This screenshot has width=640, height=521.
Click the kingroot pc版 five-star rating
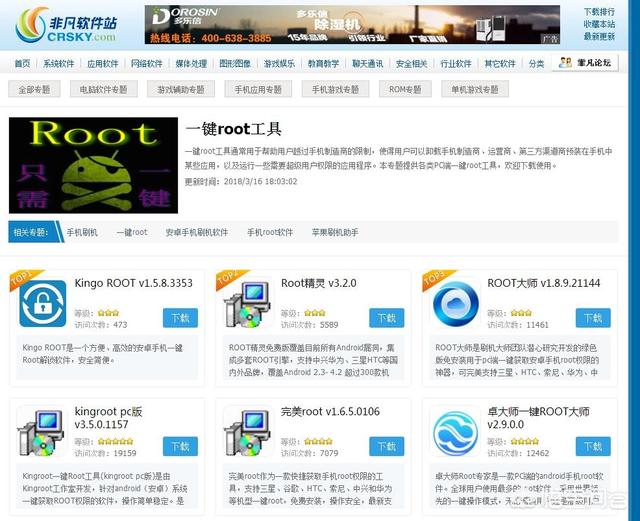click(x=115, y=441)
